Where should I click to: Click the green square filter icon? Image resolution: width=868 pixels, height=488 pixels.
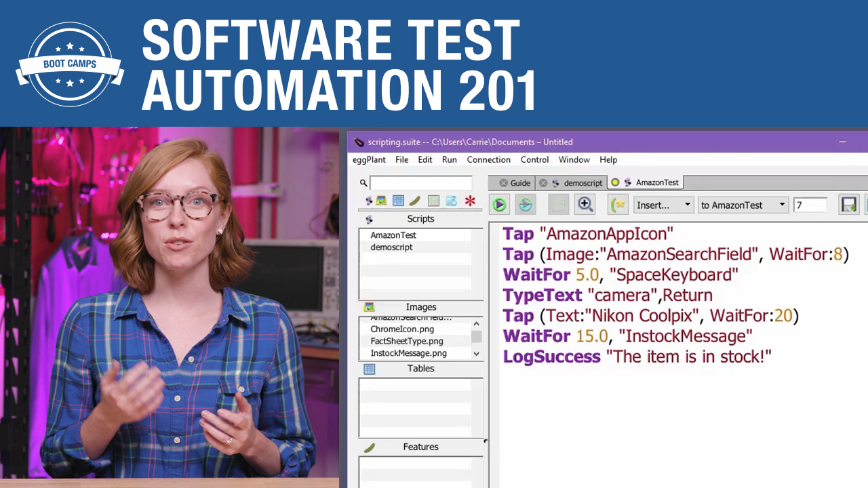(433, 201)
